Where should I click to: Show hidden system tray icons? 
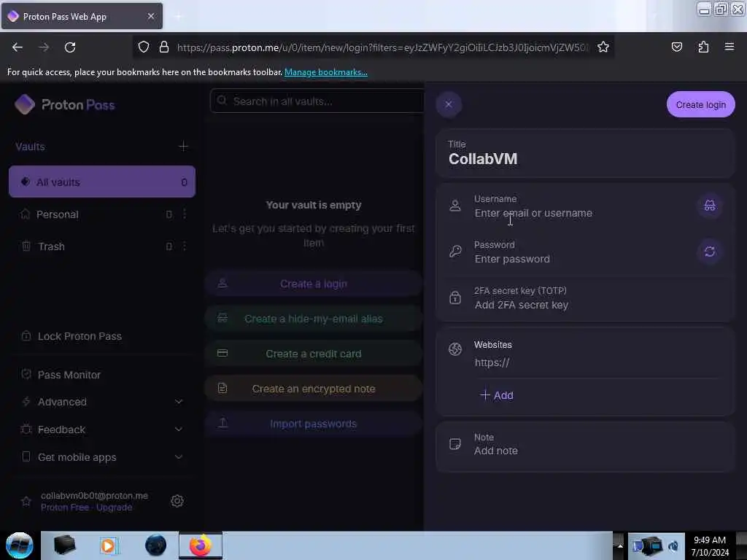pos(620,545)
